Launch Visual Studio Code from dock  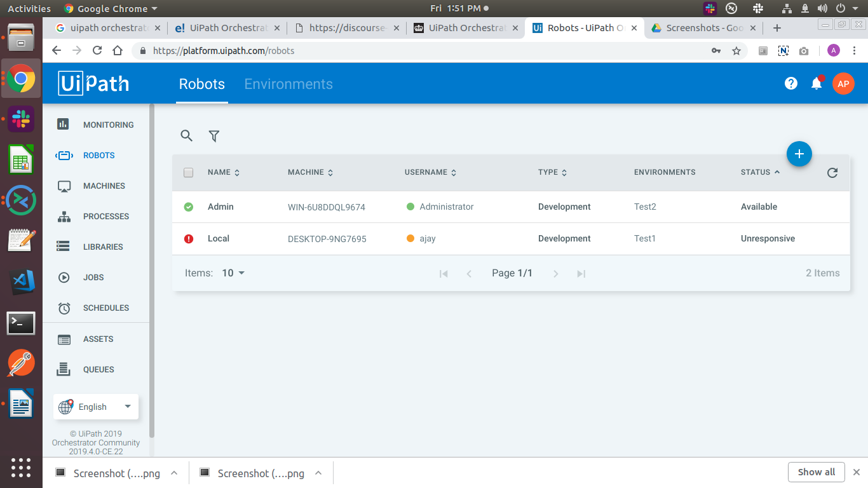[21, 281]
